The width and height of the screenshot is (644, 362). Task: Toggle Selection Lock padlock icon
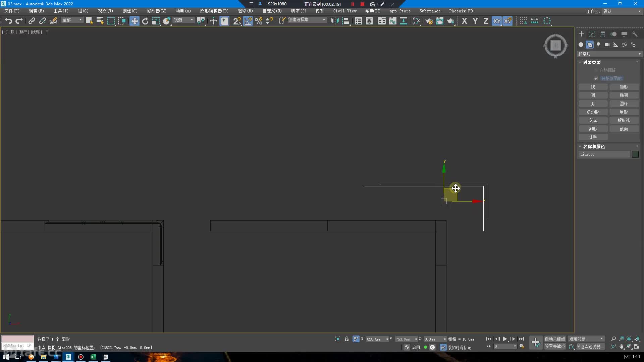347,339
